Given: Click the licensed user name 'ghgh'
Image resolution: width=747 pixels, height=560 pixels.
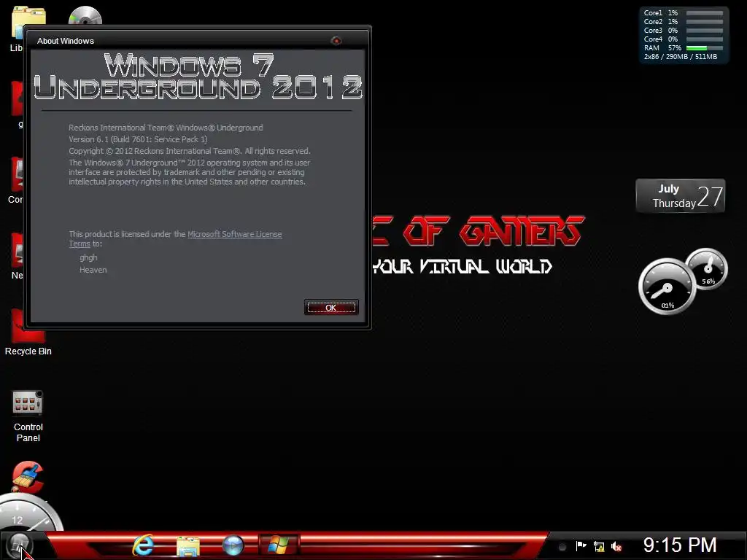Looking at the screenshot, I should click(88, 257).
